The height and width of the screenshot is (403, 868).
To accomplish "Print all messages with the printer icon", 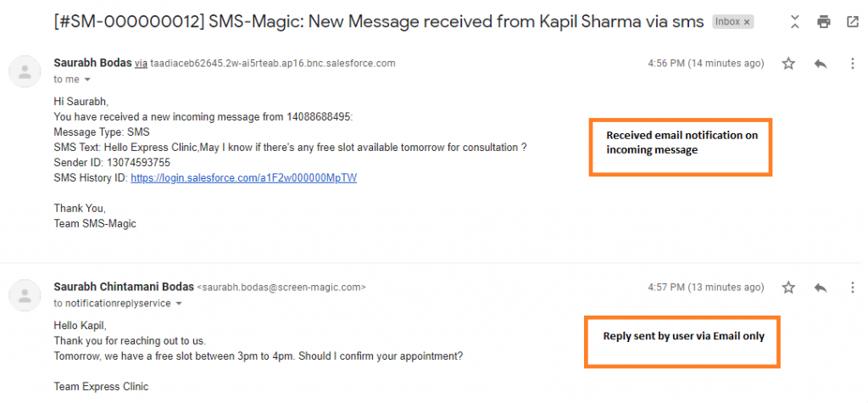I will (822, 22).
